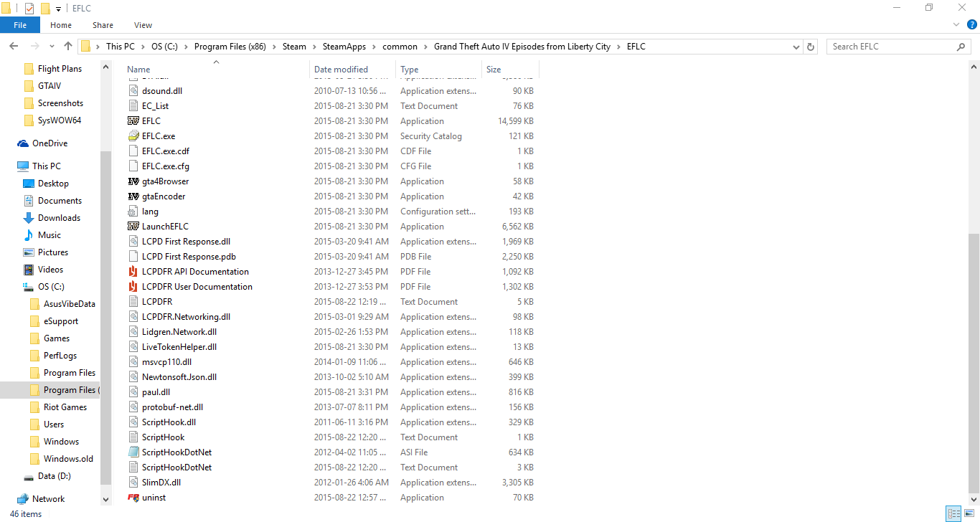Open Network in the navigation pane
This screenshot has width=980, height=522.
tap(48, 499)
